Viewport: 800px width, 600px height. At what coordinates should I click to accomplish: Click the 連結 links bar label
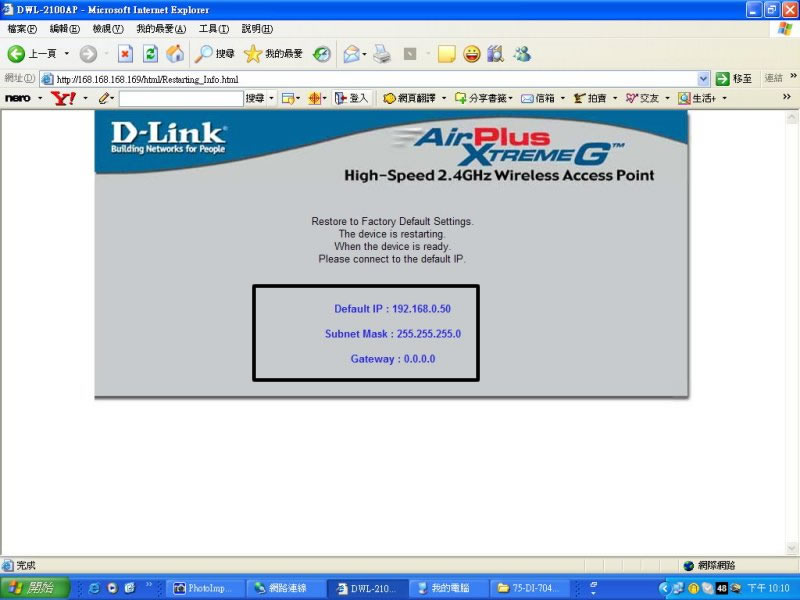(x=773, y=79)
